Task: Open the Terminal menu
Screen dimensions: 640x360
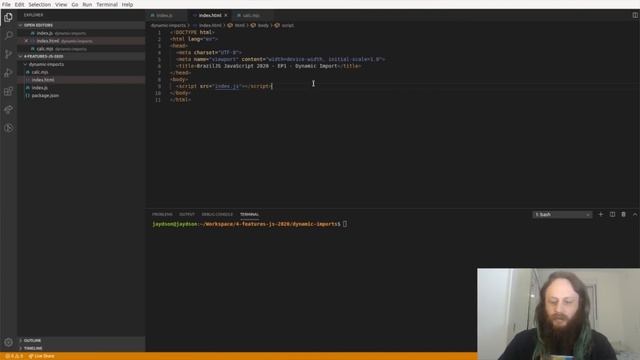Action: tap(107, 4)
